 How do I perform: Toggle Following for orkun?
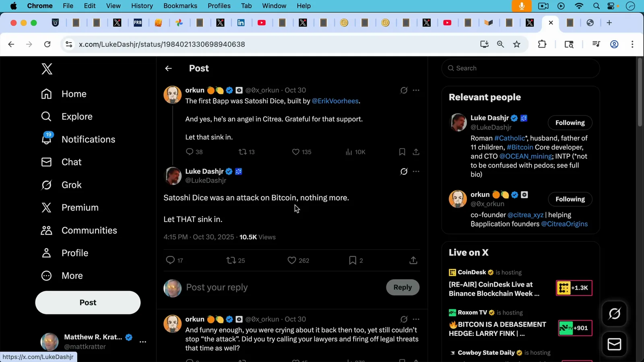[x=570, y=199]
